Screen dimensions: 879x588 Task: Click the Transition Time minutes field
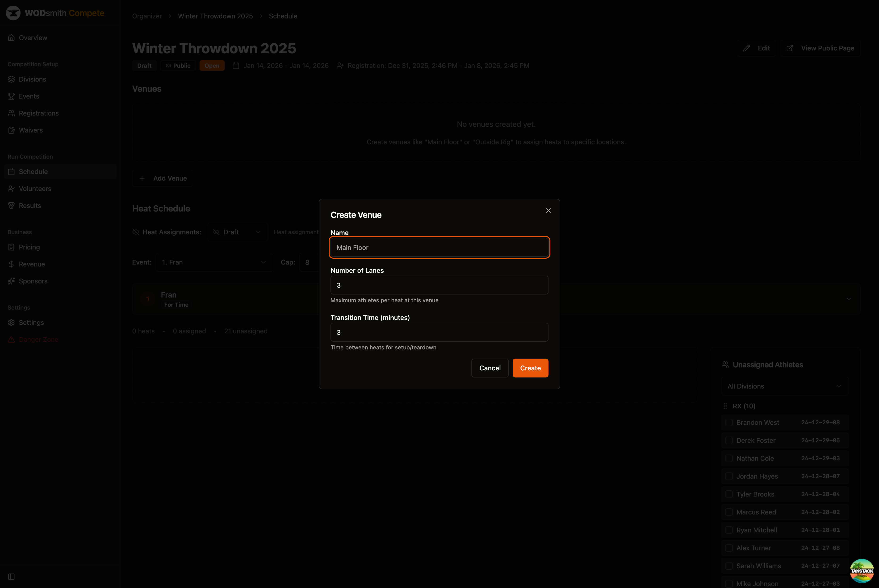coord(439,332)
